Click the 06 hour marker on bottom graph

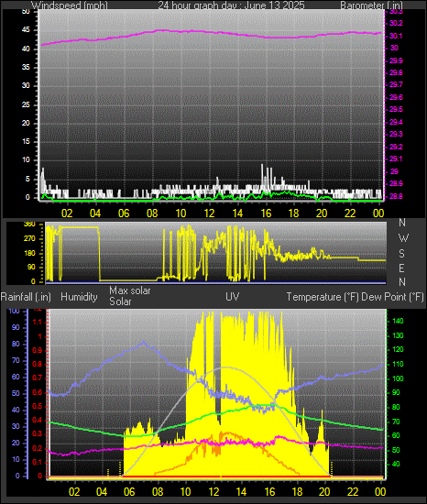pos(129,492)
